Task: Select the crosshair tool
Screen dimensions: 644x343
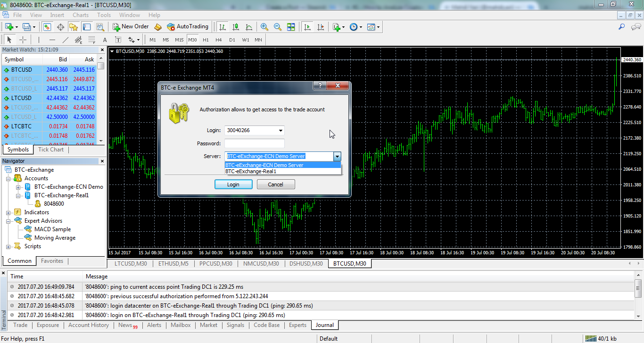Action: click(x=23, y=40)
